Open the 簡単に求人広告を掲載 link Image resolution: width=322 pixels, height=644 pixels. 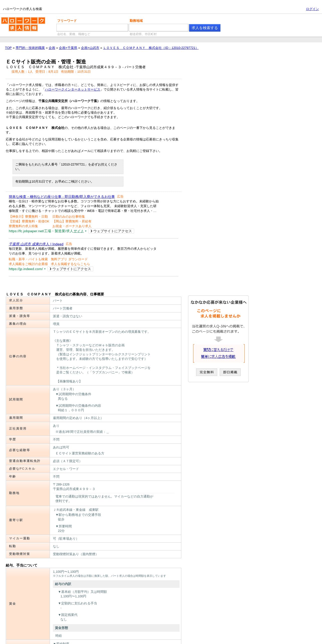point(218,357)
